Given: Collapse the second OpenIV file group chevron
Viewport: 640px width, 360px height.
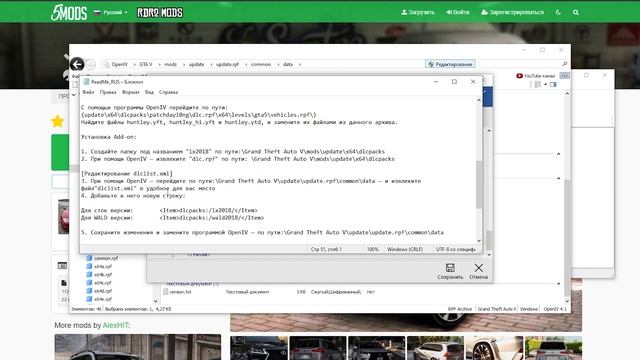Looking at the screenshot, I should (558, 178).
